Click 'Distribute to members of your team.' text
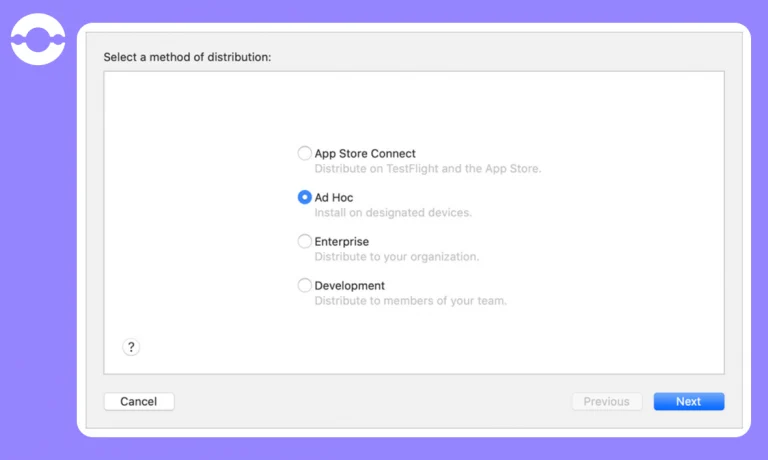Image resolution: width=768 pixels, height=460 pixels. click(410, 301)
